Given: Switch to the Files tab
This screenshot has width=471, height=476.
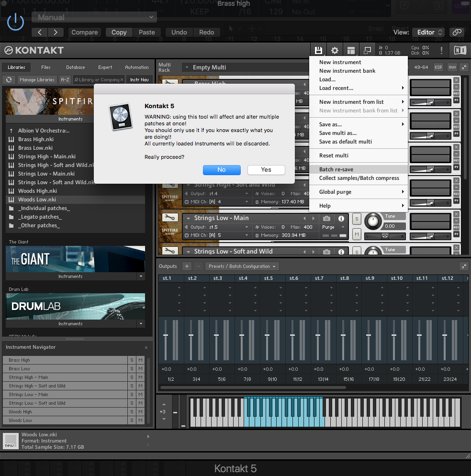Looking at the screenshot, I should 46,67.
